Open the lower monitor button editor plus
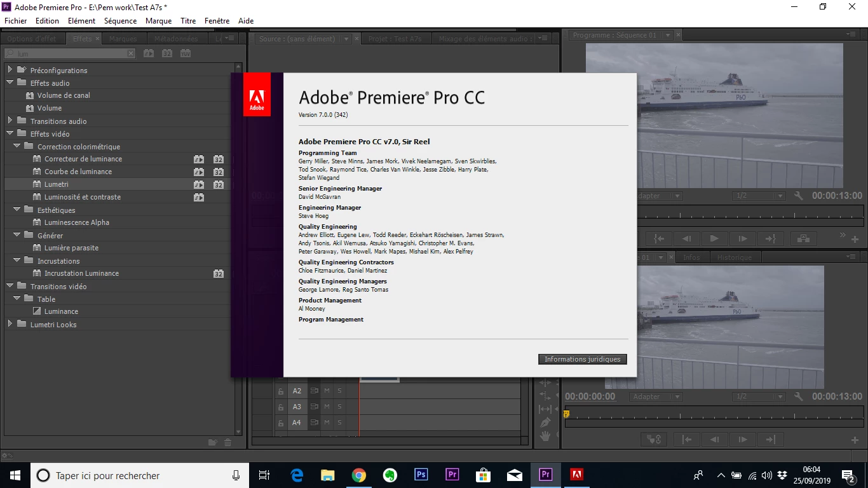 (855, 440)
